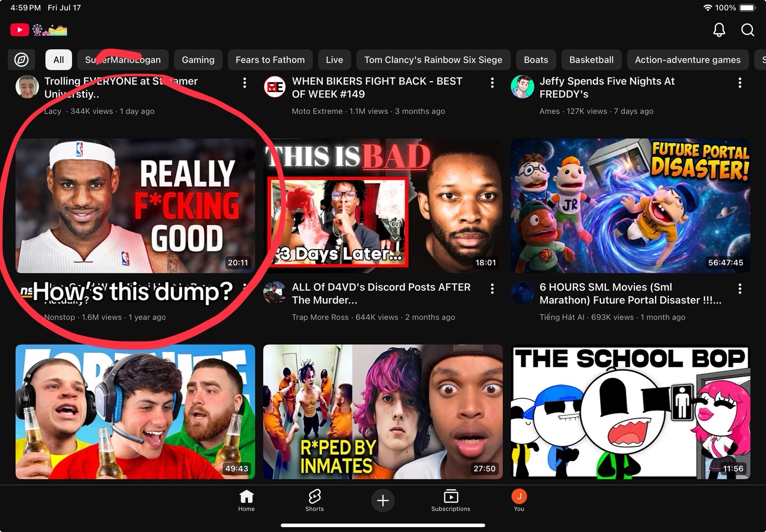
Task: Open 'WHEN BIKERS FIGHT BACK' video title
Action: tap(377, 87)
